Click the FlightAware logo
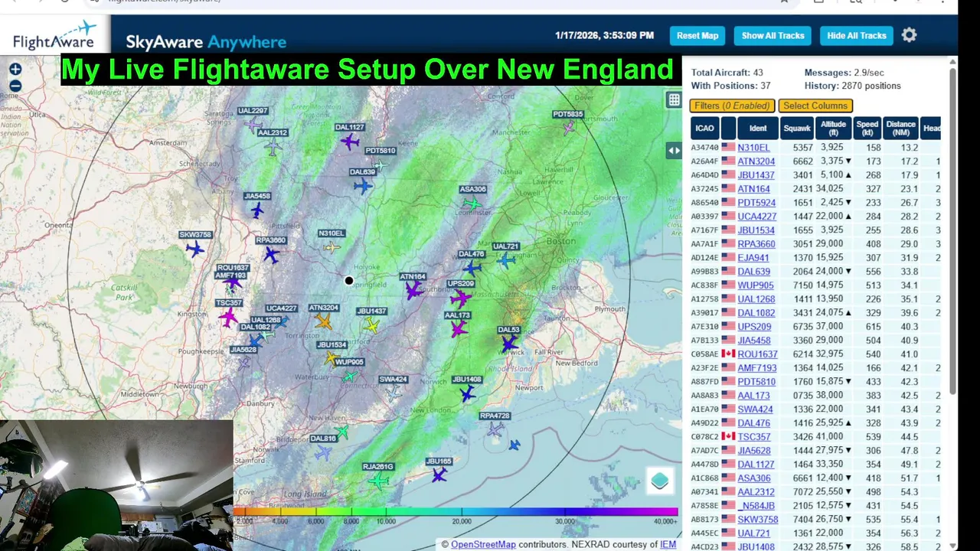The height and width of the screenshot is (551, 980). (54, 35)
